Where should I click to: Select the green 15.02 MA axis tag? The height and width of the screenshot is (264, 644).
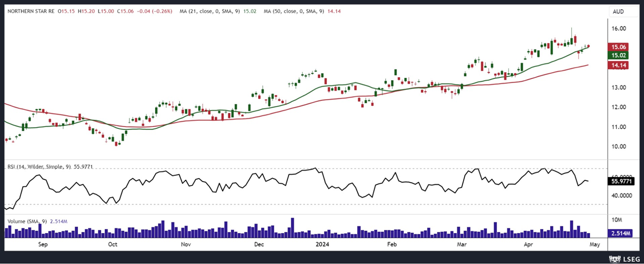click(618, 56)
